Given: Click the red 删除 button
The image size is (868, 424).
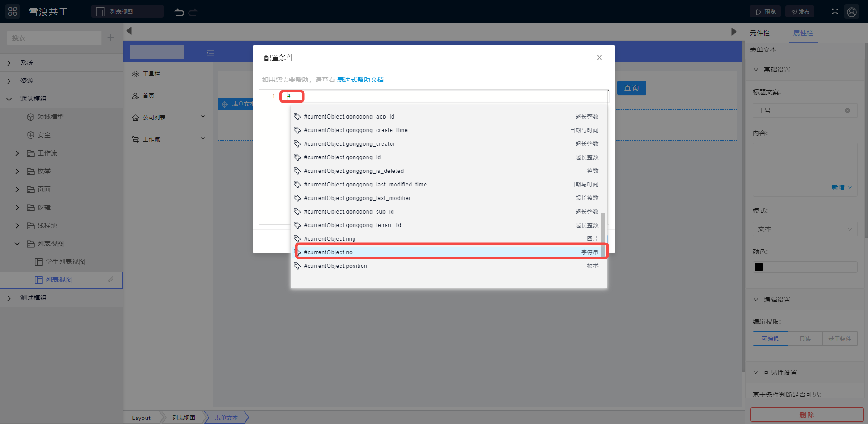Looking at the screenshot, I should (807, 414).
